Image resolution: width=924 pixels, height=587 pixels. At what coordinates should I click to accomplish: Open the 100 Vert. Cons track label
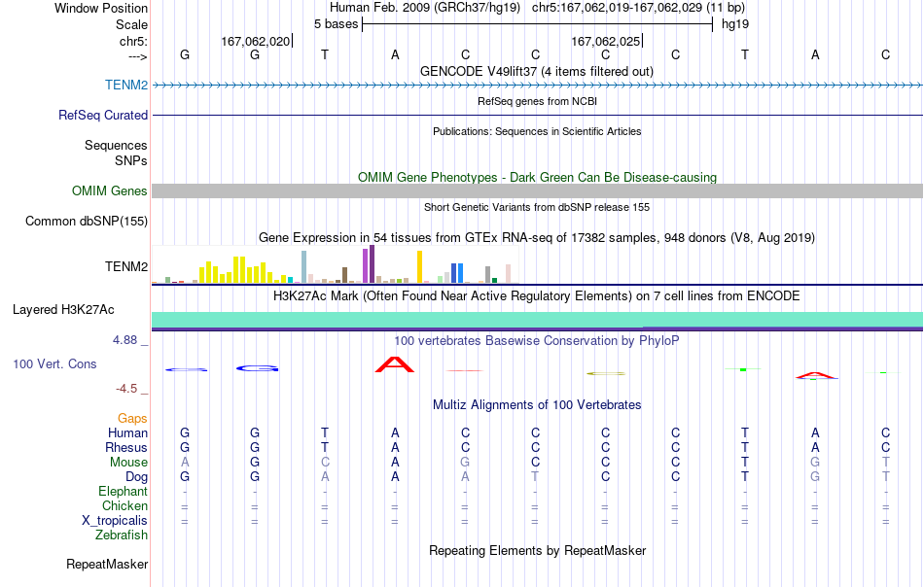[x=54, y=363]
